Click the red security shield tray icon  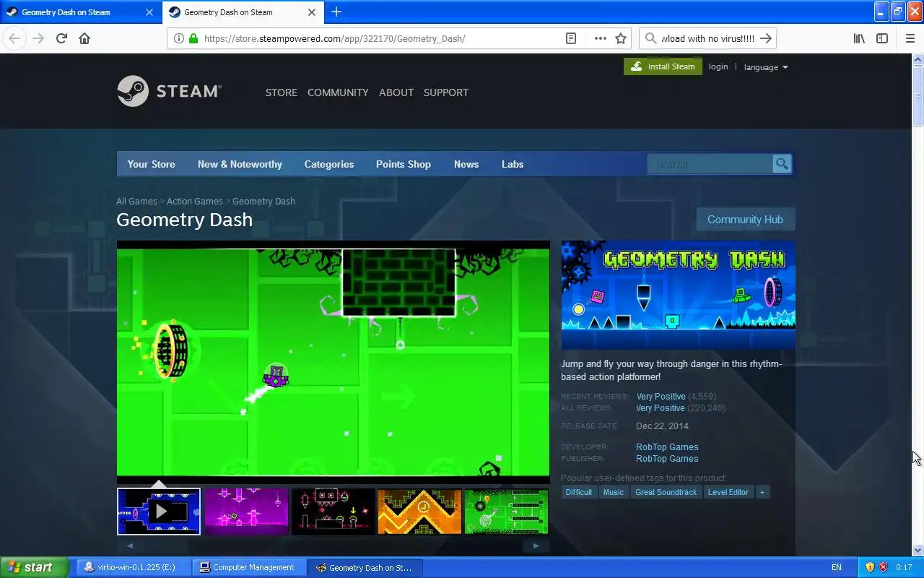(x=883, y=567)
